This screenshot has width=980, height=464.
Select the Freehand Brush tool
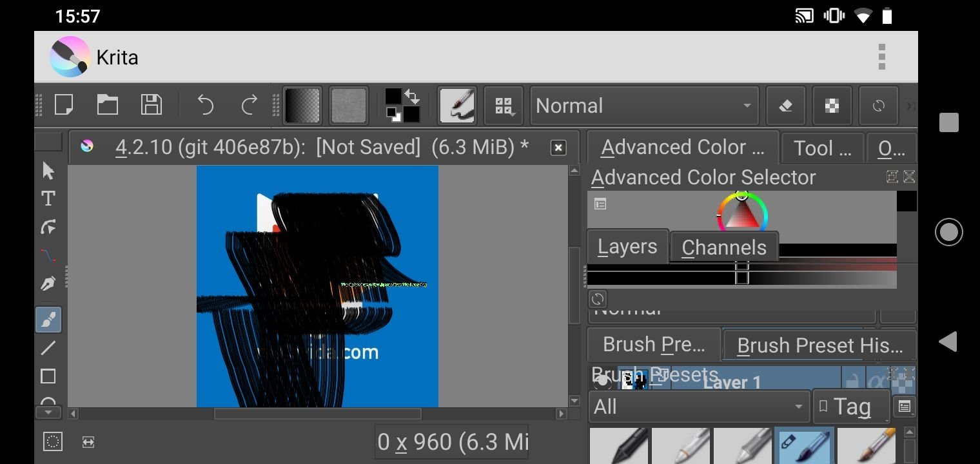tap(48, 320)
